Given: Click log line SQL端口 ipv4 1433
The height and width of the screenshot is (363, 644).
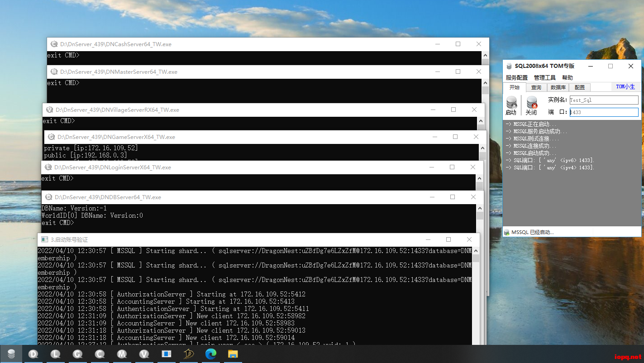Looking at the screenshot, I should pos(550,167).
